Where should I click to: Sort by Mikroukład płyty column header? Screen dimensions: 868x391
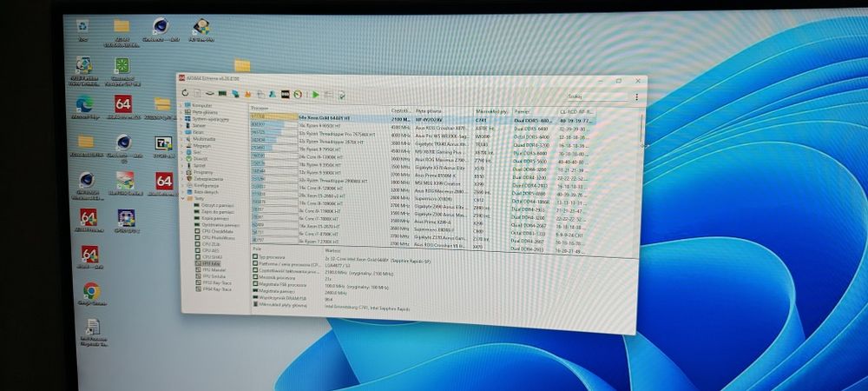pos(493,112)
